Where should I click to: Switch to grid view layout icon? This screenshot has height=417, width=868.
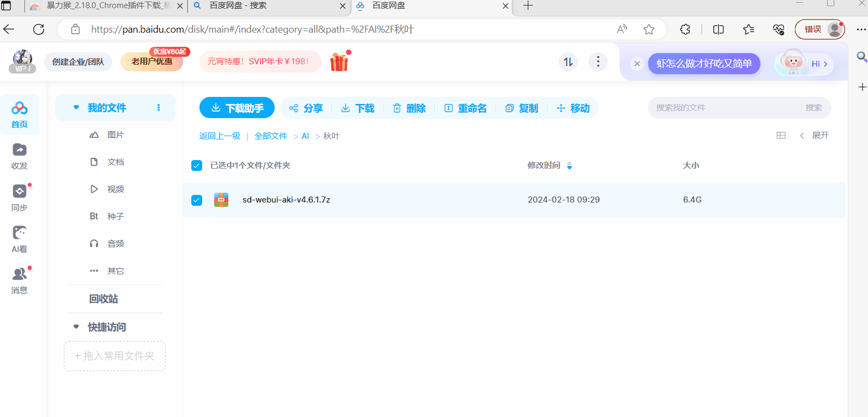[781, 136]
